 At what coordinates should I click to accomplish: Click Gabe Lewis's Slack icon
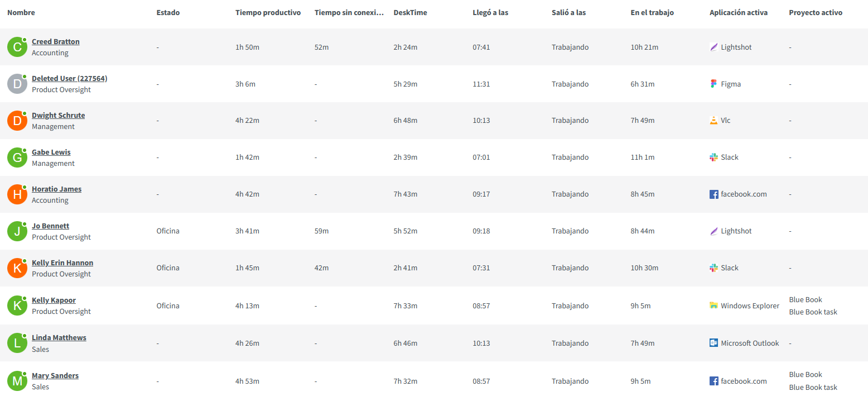713,157
